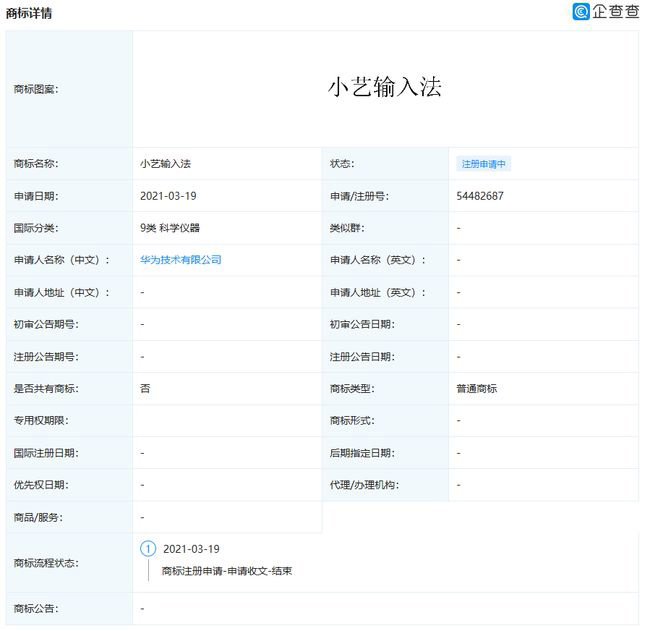This screenshot has height=631, width=650.
Task: Click the 商标公告 label
Action: pos(36,609)
